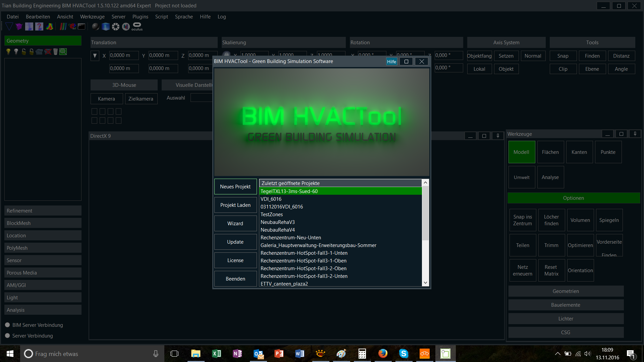
Task: Expand the Refinement panel
Action: pyautogui.click(x=43, y=211)
